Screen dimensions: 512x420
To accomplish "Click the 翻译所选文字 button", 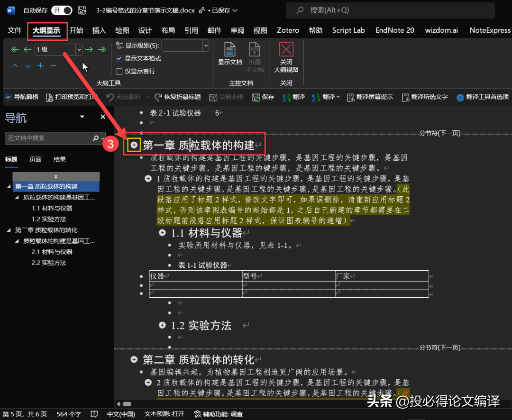I will 424,97.
